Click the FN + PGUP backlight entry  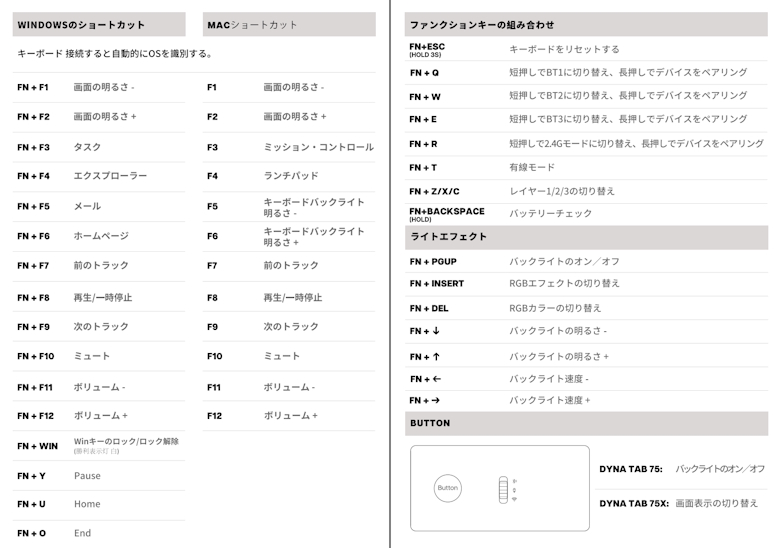(x=433, y=261)
